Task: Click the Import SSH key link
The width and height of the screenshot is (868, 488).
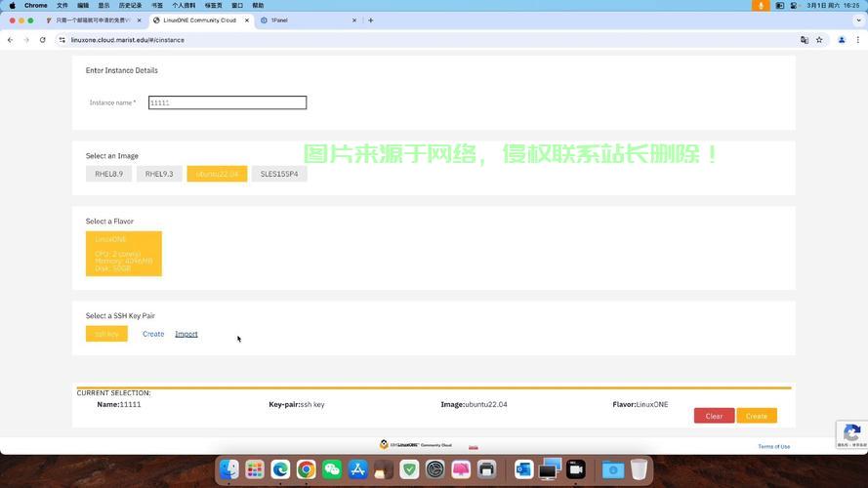Action: tap(186, 334)
